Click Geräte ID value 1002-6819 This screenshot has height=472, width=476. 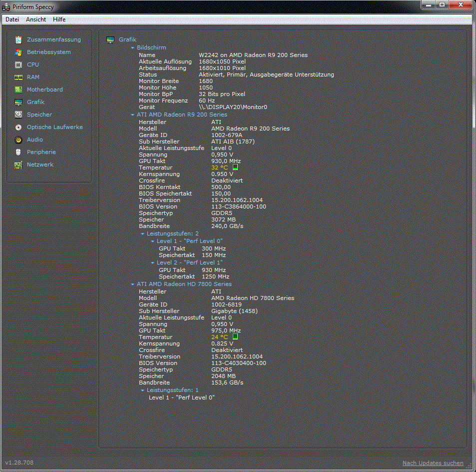tap(226, 304)
